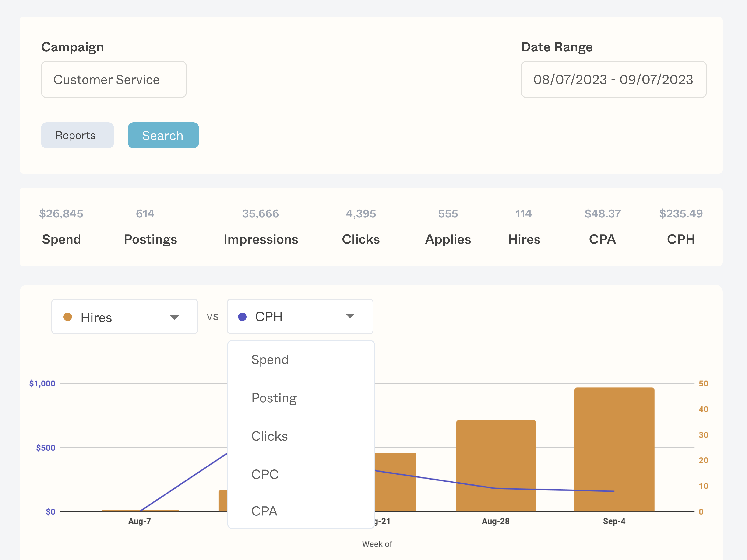This screenshot has width=747, height=560.
Task: Open the Date Range field
Action: [613, 79]
